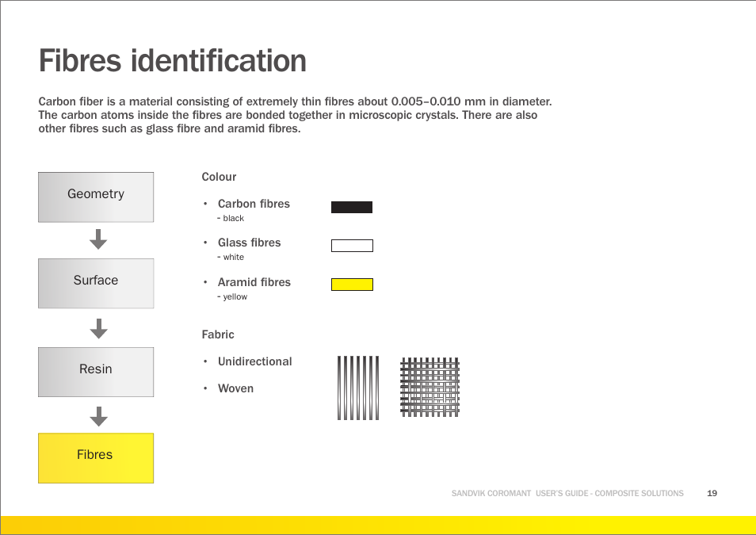The height and width of the screenshot is (535, 756).
Task: Click the unidirectional vertical-lines fabric icon
Action: point(358,388)
